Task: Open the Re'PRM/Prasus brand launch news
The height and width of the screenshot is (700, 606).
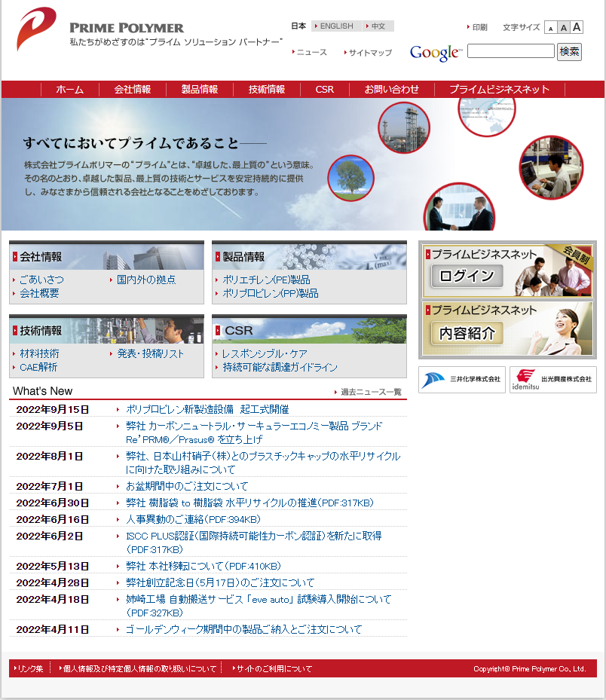Action: pos(254,433)
